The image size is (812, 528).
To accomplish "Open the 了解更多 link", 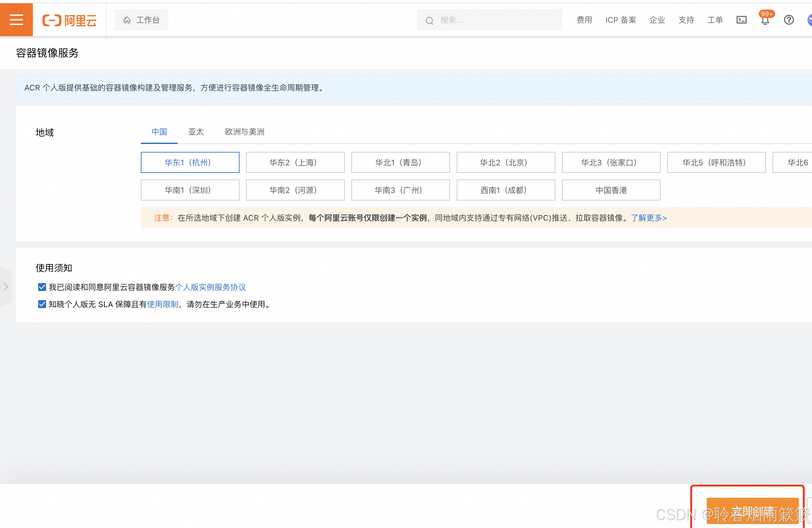I will [648, 218].
